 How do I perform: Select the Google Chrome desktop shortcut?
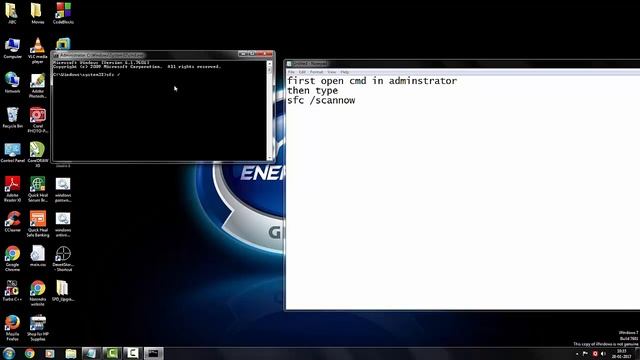coord(12,258)
